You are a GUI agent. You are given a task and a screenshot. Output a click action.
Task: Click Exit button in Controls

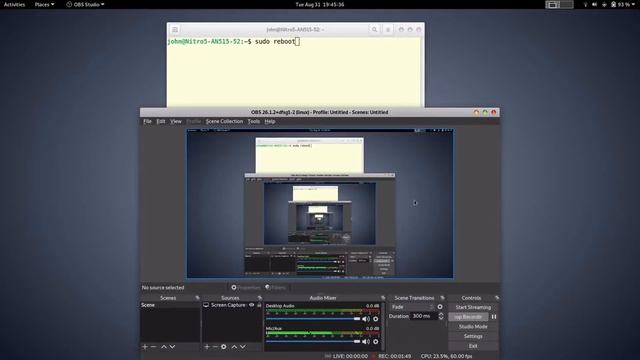point(473,346)
